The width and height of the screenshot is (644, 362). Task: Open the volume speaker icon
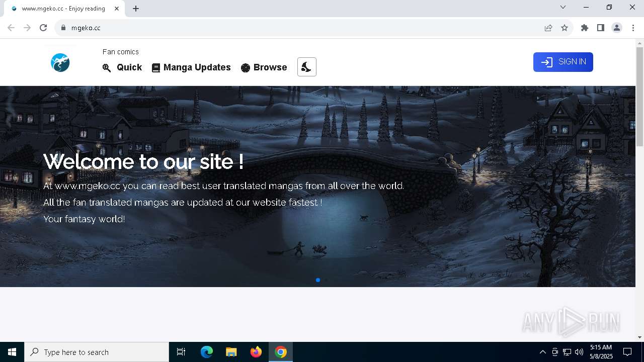(x=579, y=352)
